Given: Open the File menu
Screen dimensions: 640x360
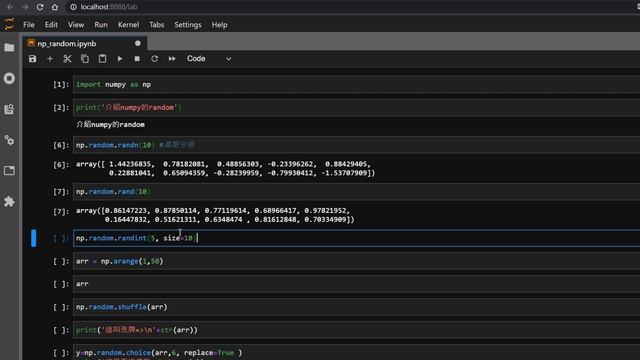Looking at the screenshot, I should [29, 25].
